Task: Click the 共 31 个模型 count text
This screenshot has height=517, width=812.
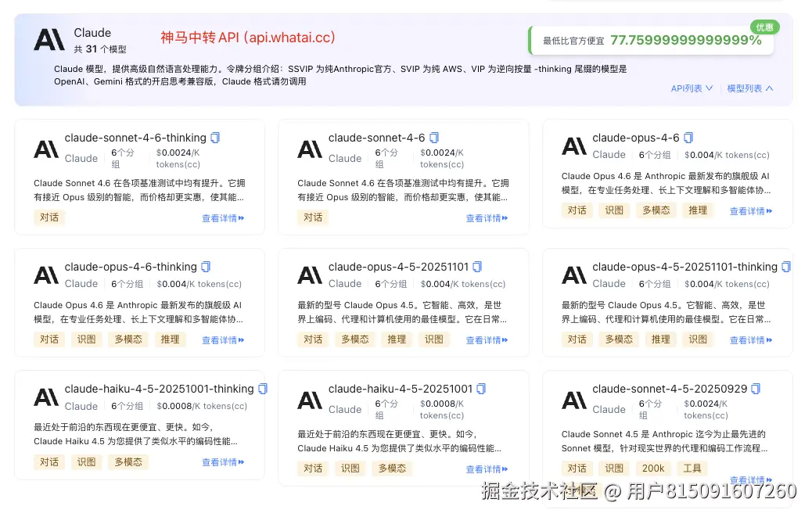Action: (100, 49)
